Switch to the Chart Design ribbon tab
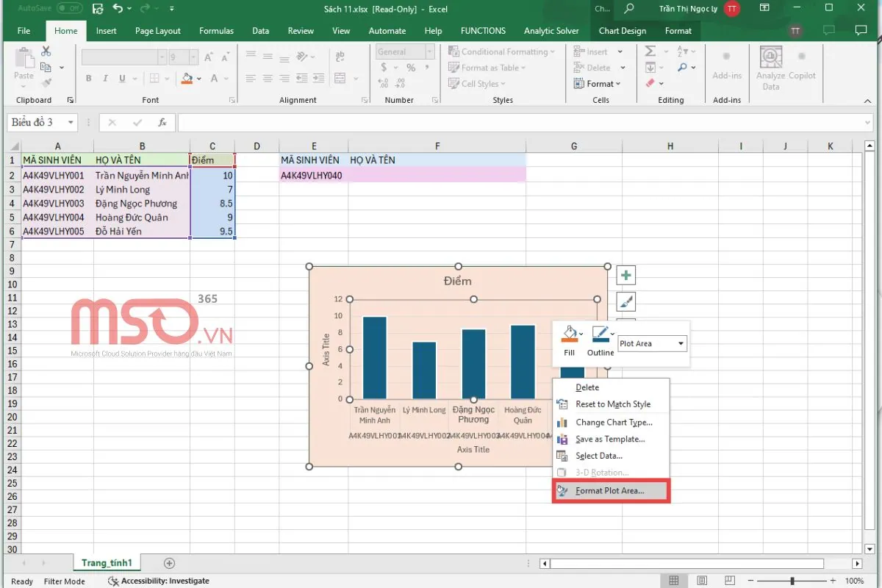882x588 pixels. point(623,30)
